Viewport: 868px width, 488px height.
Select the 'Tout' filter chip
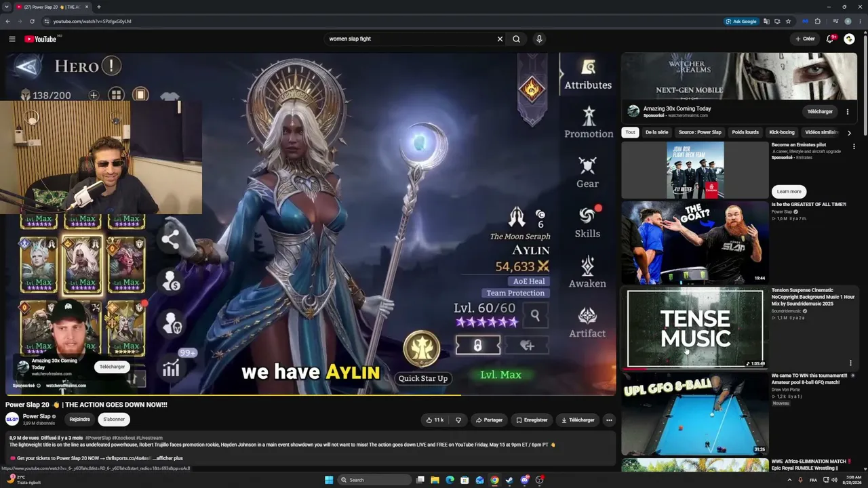(631, 132)
